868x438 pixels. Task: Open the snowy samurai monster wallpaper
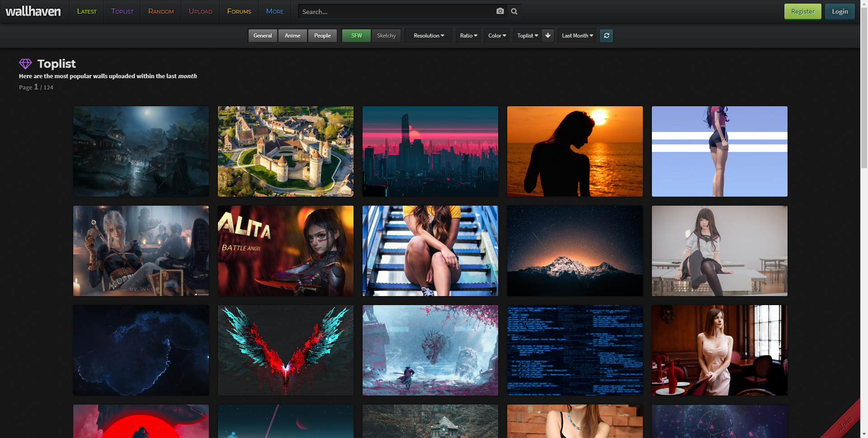click(x=430, y=350)
